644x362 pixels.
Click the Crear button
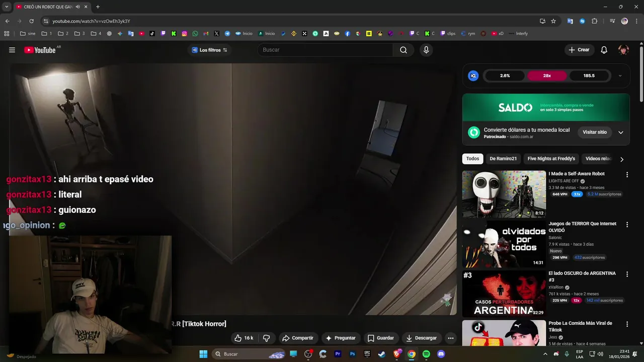[579, 50]
